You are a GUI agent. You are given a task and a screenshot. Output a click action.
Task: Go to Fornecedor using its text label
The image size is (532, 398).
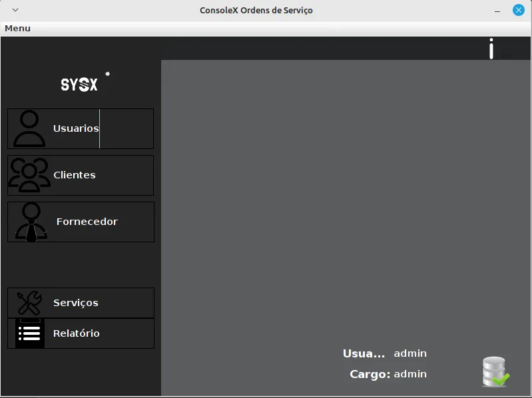tap(87, 222)
